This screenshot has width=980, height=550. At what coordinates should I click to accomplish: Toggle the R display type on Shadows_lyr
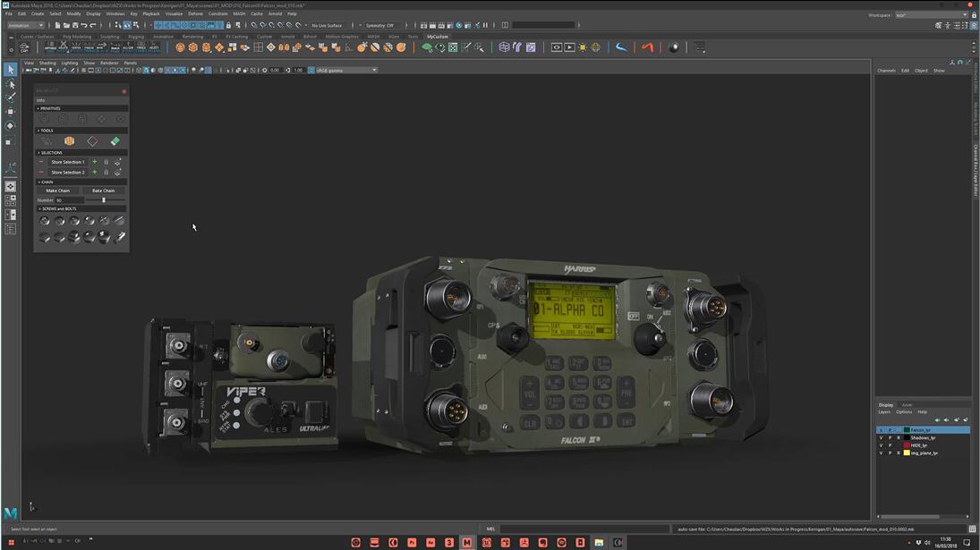[x=899, y=437]
